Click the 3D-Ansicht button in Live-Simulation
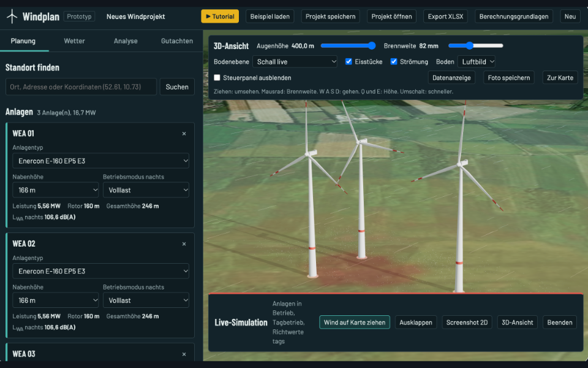The height and width of the screenshot is (368, 588). point(517,322)
